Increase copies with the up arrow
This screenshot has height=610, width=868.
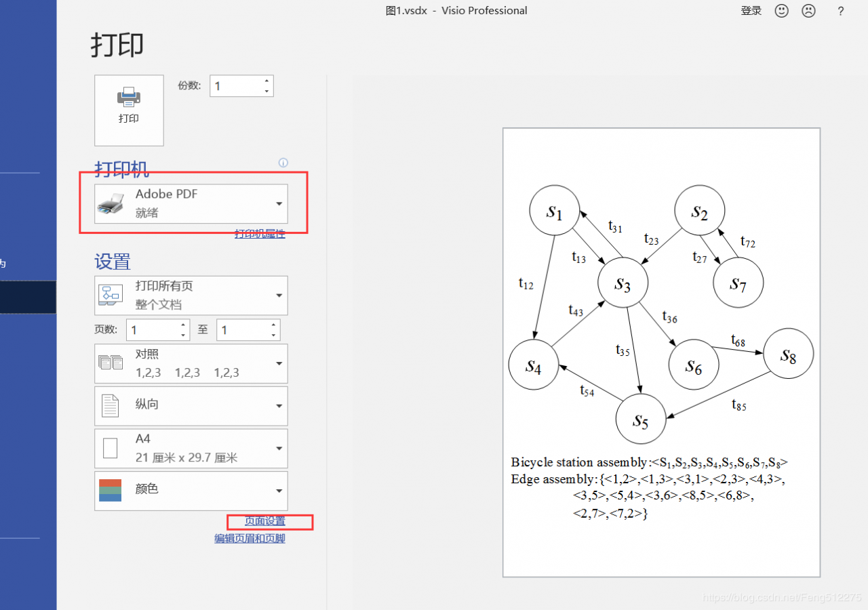click(x=267, y=81)
